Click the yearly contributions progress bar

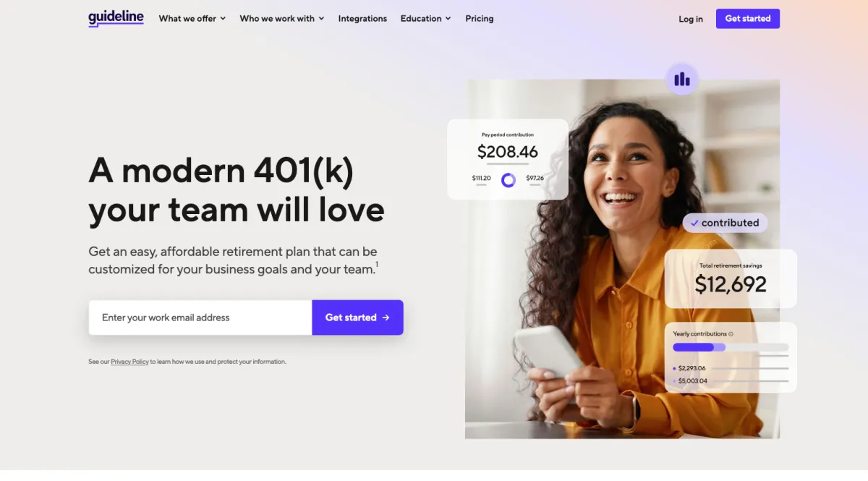pos(731,347)
